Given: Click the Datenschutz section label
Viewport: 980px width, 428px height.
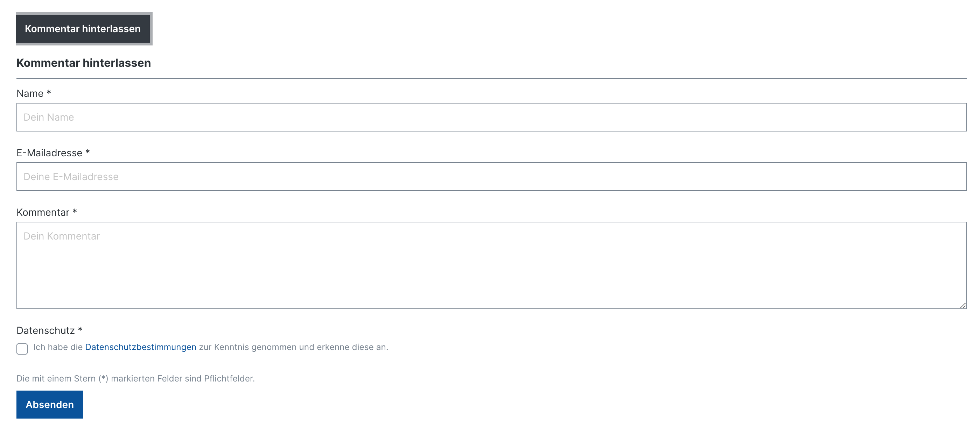Looking at the screenshot, I should point(45,331).
